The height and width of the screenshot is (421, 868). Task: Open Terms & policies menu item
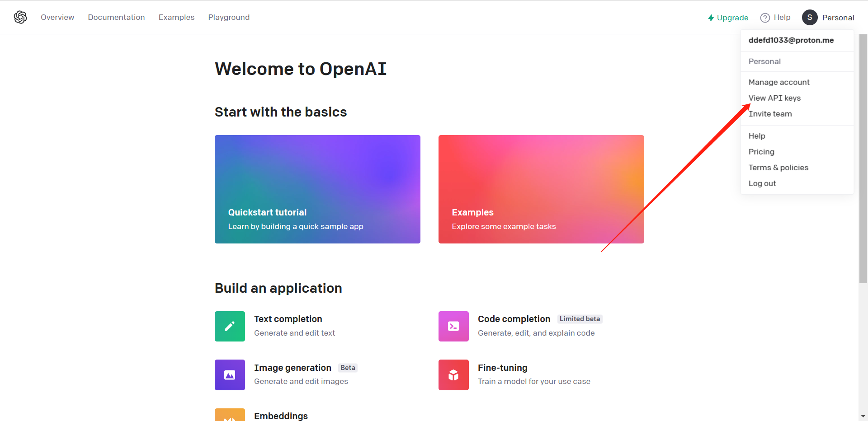tap(778, 168)
